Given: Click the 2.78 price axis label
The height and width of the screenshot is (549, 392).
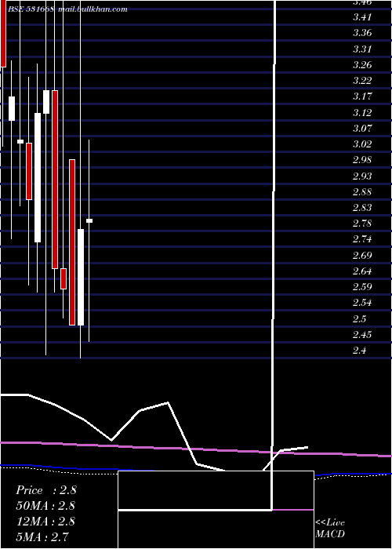Looking at the screenshot, I should point(362,224).
